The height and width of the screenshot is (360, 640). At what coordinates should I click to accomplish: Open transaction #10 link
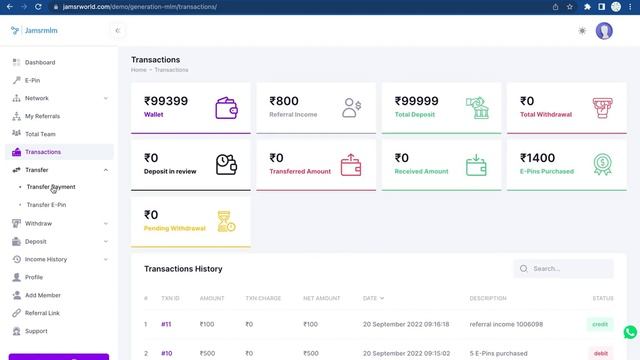point(167,353)
